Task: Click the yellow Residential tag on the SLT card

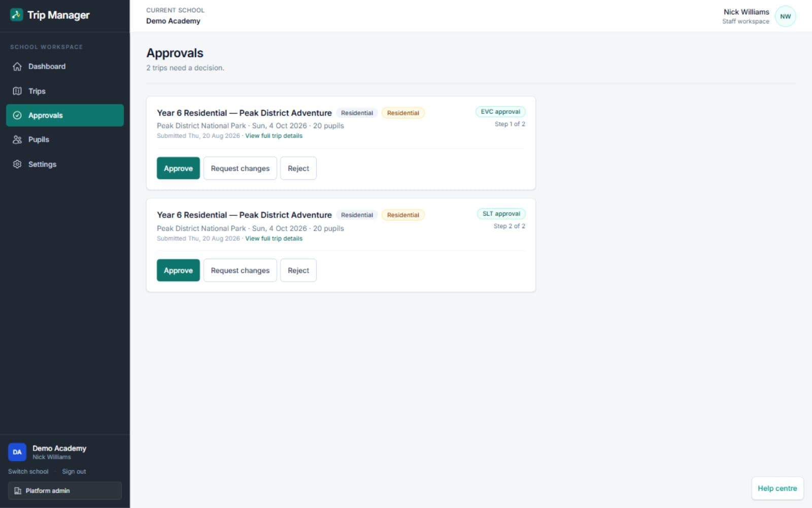Action: click(x=403, y=215)
